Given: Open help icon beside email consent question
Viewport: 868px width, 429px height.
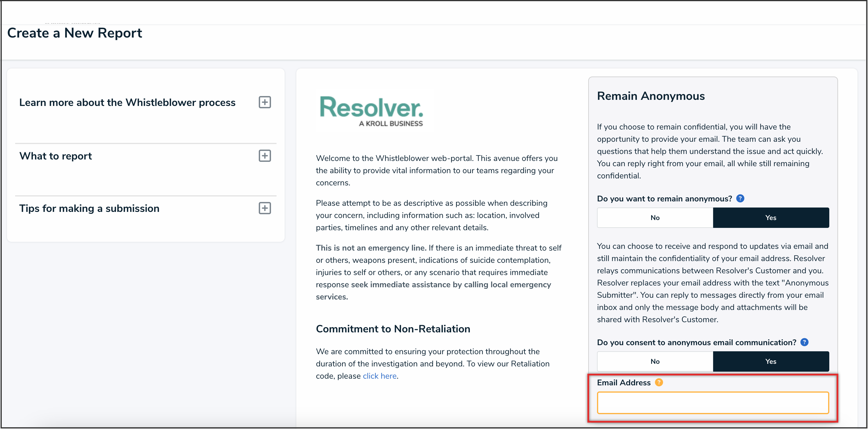Looking at the screenshot, I should 804,342.
